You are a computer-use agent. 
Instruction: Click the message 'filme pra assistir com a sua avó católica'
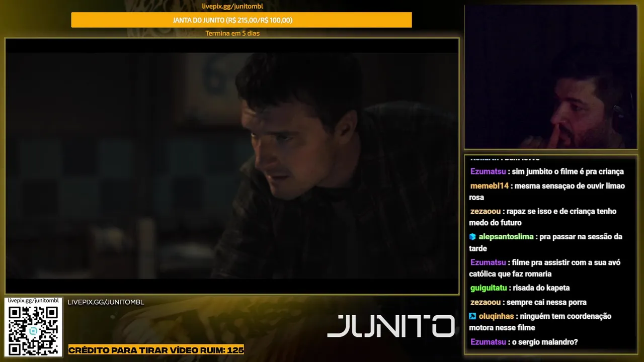(x=545, y=268)
